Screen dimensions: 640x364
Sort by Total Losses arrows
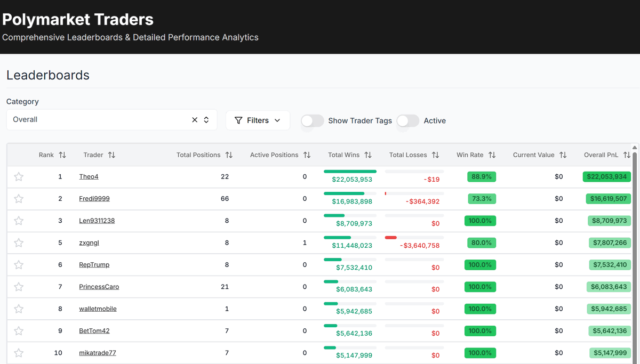[x=435, y=155]
